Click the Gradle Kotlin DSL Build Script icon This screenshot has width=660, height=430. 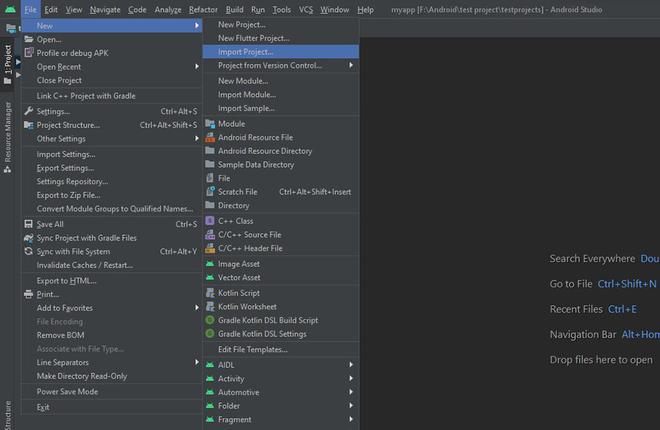(x=210, y=320)
